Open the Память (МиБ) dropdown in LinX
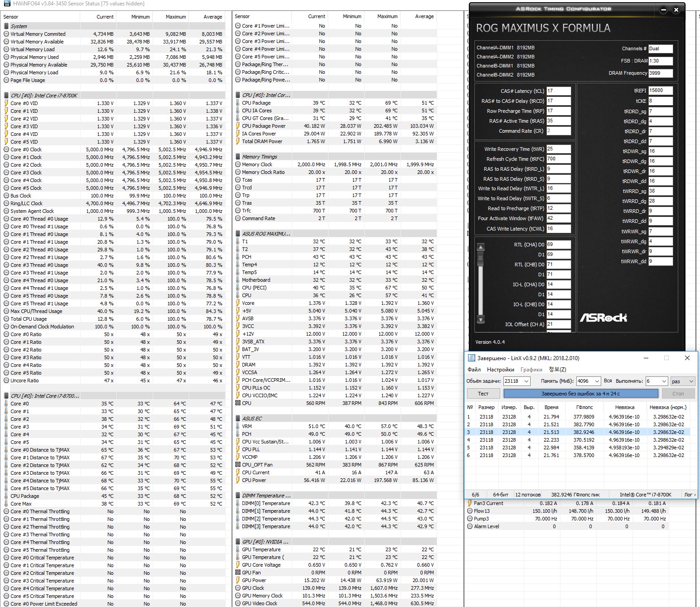The height and width of the screenshot is (607, 700). (597, 381)
